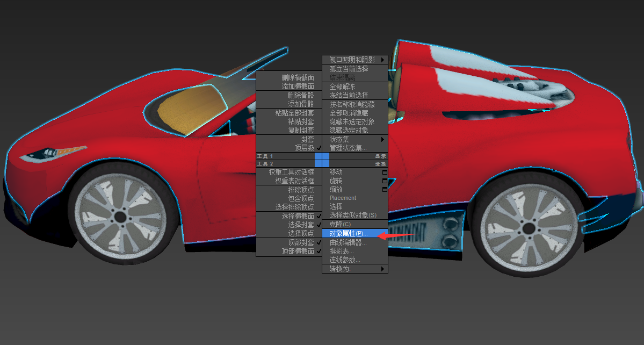Toggle 选择横截面 checked option
644x345 pixels.
pyautogui.click(x=319, y=216)
